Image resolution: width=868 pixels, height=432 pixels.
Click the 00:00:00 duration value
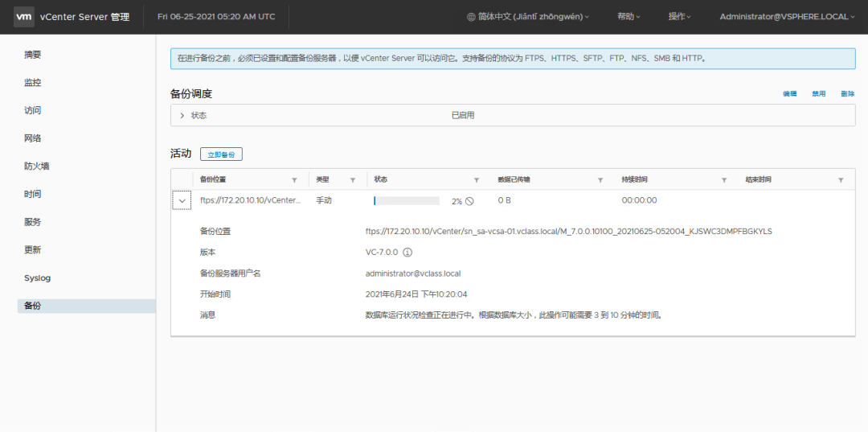coord(640,200)
